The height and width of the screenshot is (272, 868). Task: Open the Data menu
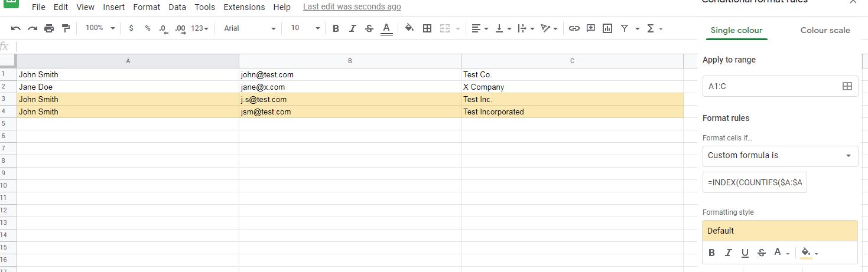177,7
